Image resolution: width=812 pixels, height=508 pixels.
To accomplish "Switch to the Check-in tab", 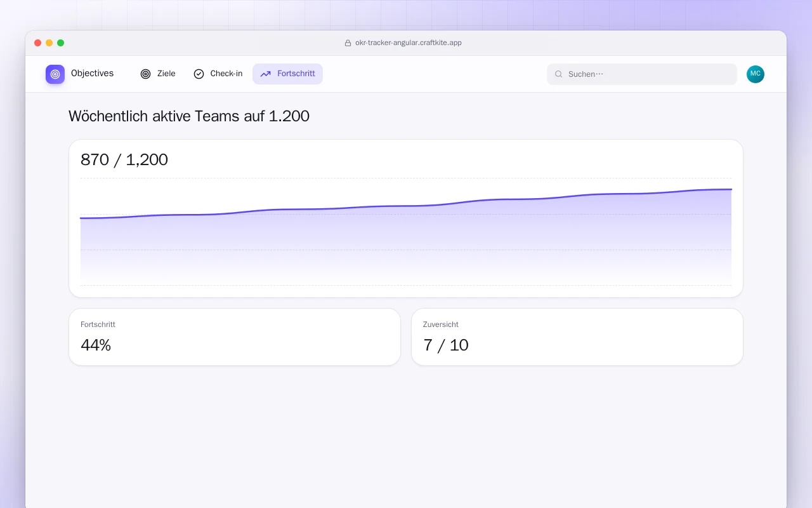I will [218, 74].
